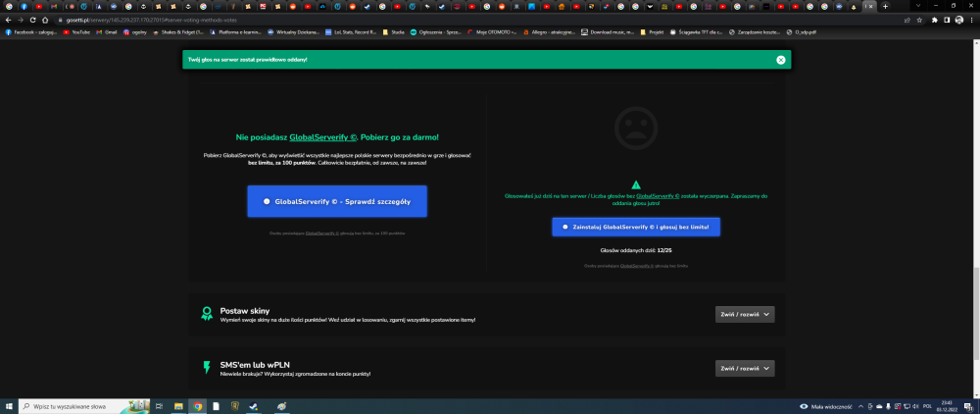Open the Allegro bookmark
The image size is (980, 414).
pos(550,31)
